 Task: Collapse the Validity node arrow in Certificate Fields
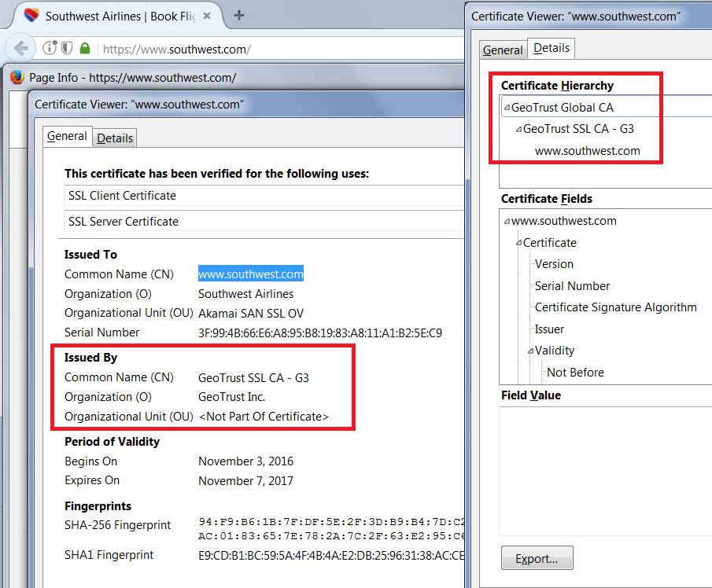(530, 351)
